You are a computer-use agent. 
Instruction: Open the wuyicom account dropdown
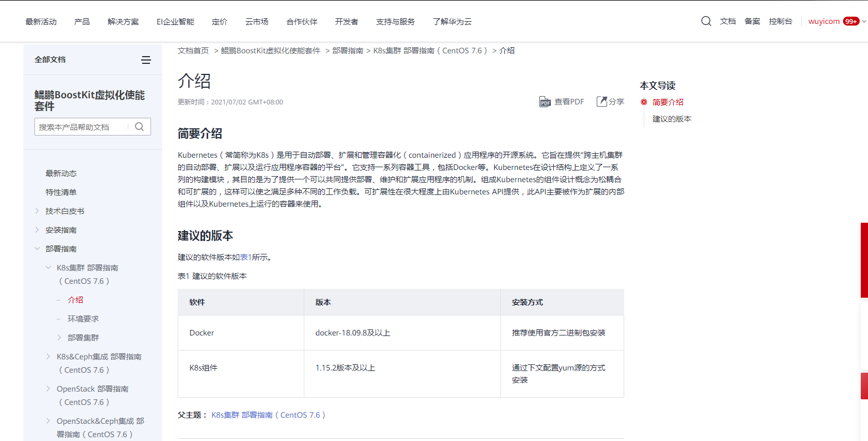click(864, 22)
